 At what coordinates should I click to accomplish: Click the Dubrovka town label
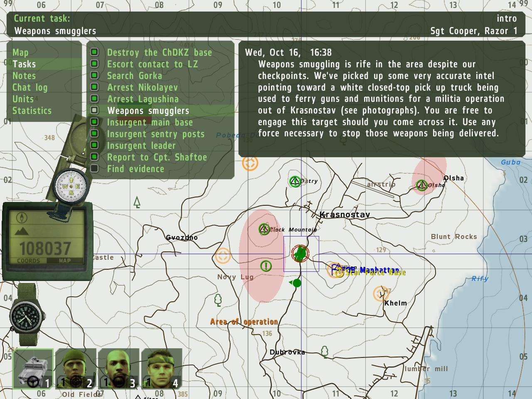(287, 352)
